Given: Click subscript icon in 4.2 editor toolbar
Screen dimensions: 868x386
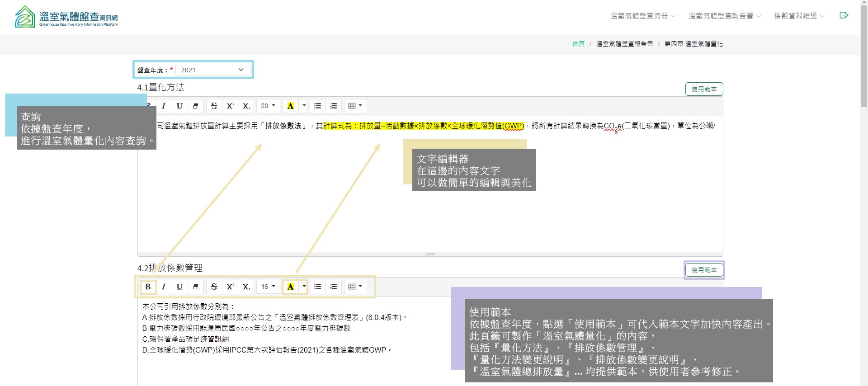Looking at the screenshot, I should coord(246,287).
